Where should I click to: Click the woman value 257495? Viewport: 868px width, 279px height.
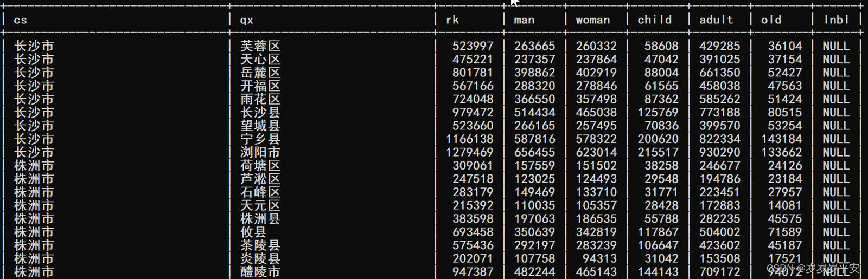coord(597,126)
